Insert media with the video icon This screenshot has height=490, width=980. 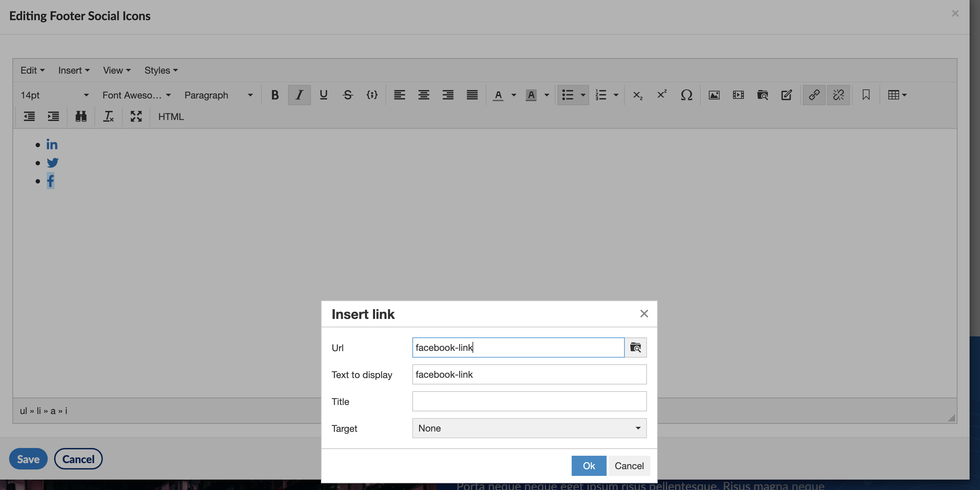coord(738,95)
